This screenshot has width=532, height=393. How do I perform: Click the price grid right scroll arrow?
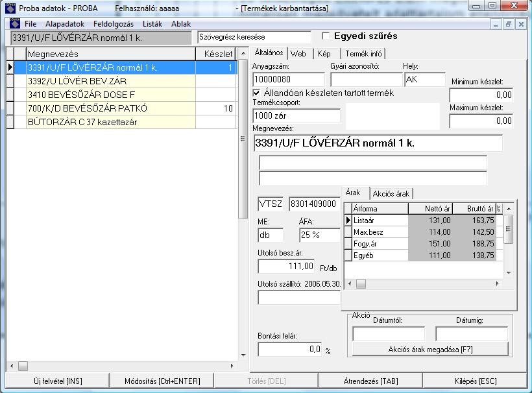(498, 284)
